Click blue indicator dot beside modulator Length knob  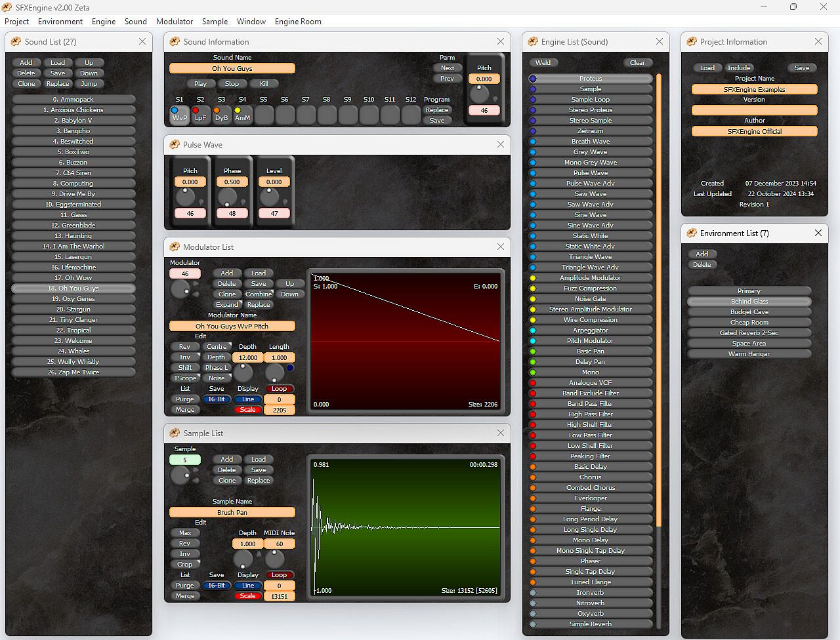click(290, 368)
